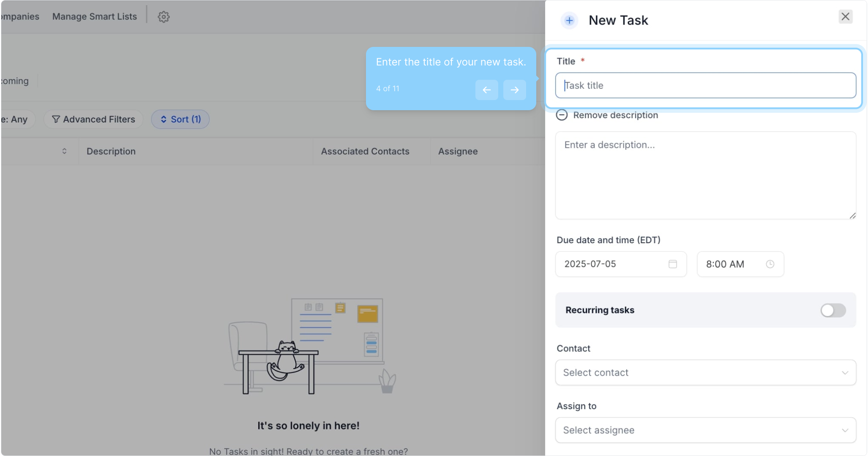Screen dimensions: 868x456
Task: Click into the description text area
Action: (x=705, y=175)
